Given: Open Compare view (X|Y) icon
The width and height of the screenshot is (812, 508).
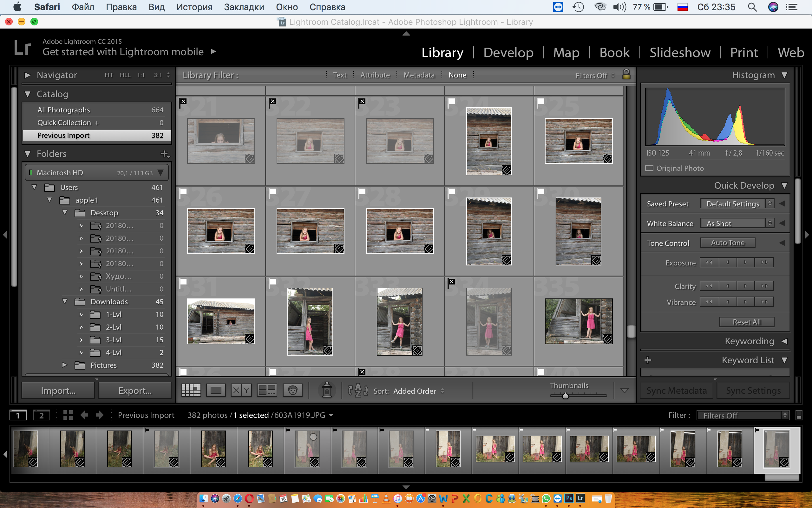Looking at the screenshot, I should tap(241, 391).
